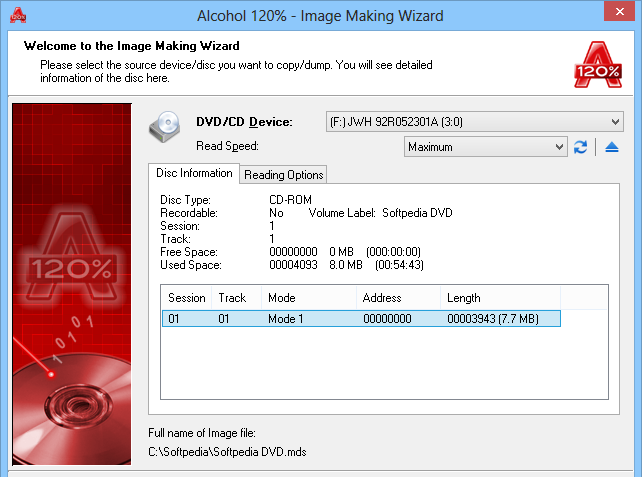Open the DVD/CD Device dropdown
Screen dimensions: 642x477
coord(475,122)
